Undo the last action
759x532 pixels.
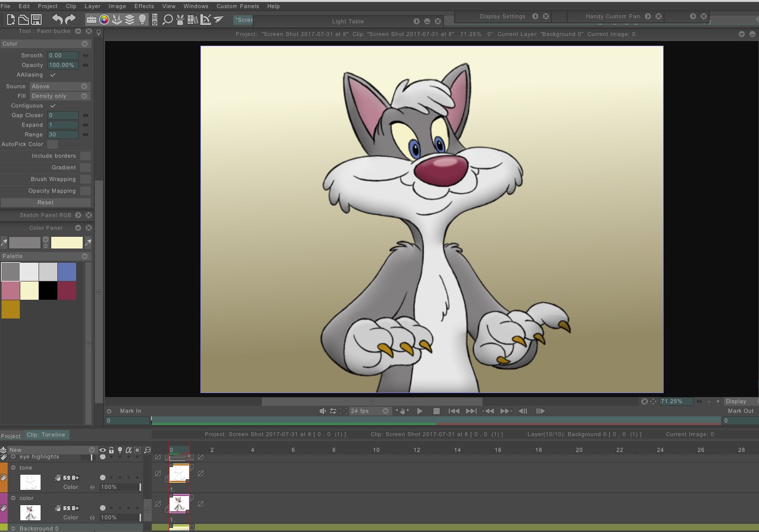(57, 19)
